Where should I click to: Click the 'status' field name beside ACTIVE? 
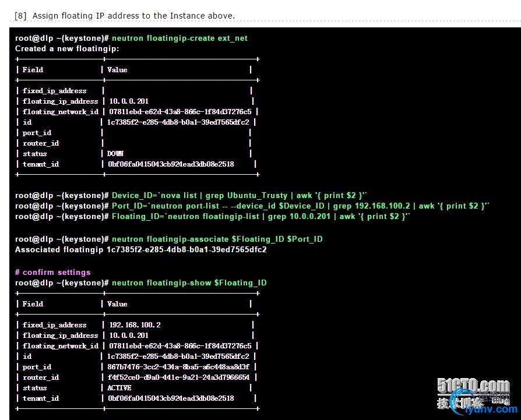(34, 388)
